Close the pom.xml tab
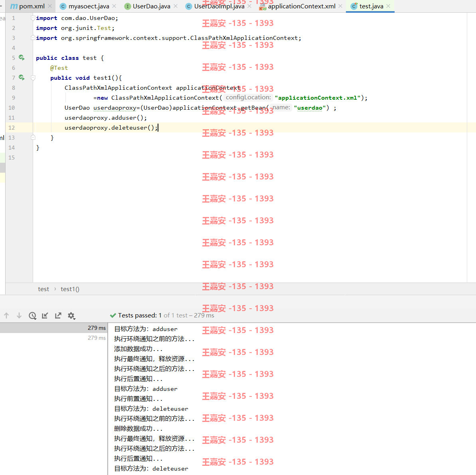476x475 pixels. [x=50, y=6]
